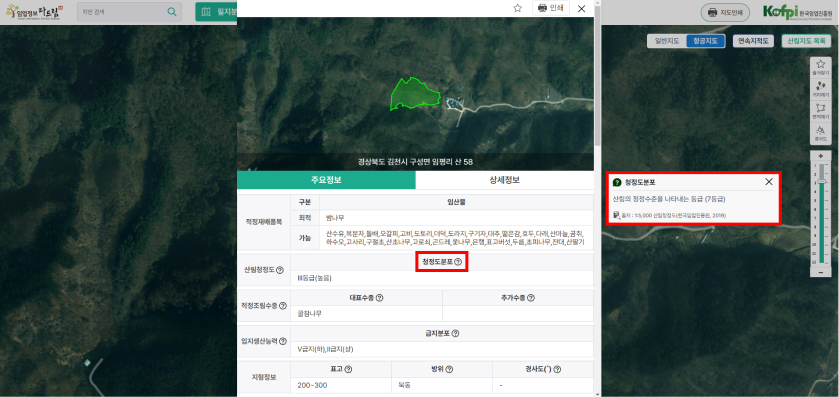
Task: Open the 상세정보 tab
Action: click(505, 180)
